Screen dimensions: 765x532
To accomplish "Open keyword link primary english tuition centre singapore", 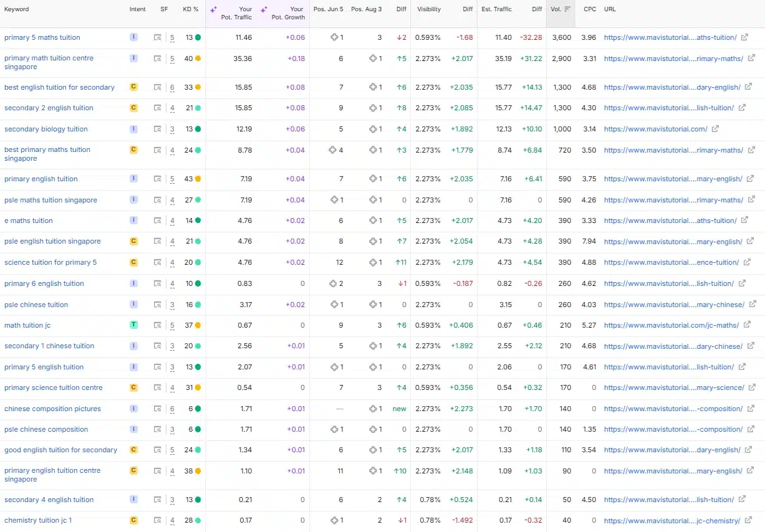I will click(52, 475).
